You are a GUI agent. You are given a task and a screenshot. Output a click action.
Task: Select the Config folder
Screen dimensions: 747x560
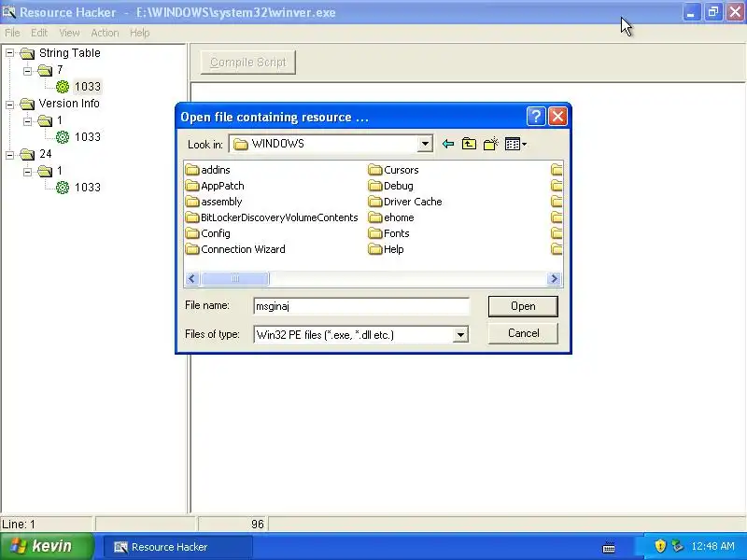click(207, 233)
